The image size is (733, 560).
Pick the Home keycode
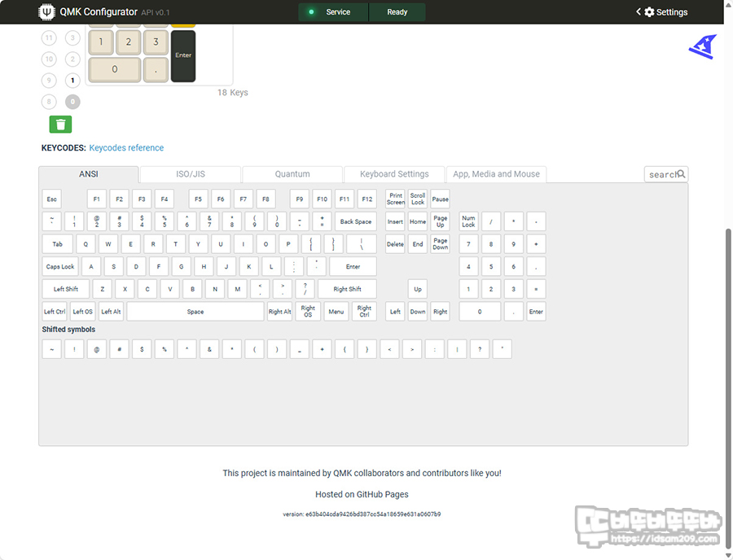click(418, 221)
